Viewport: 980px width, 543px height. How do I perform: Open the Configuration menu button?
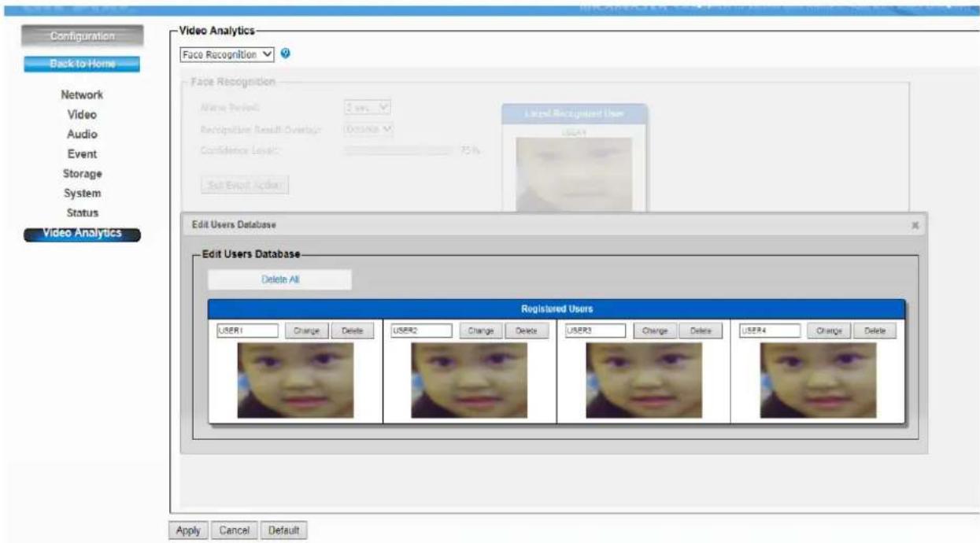[82, 36]
